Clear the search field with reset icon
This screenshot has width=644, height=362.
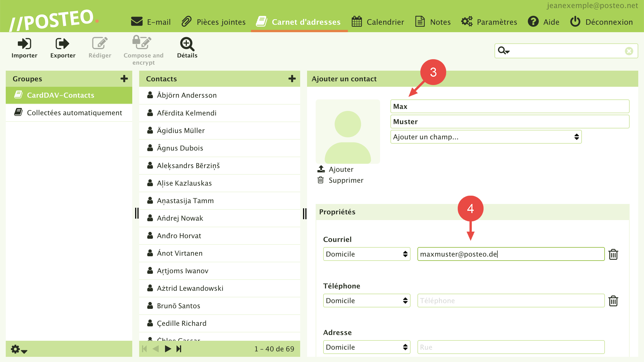point(629,51)
